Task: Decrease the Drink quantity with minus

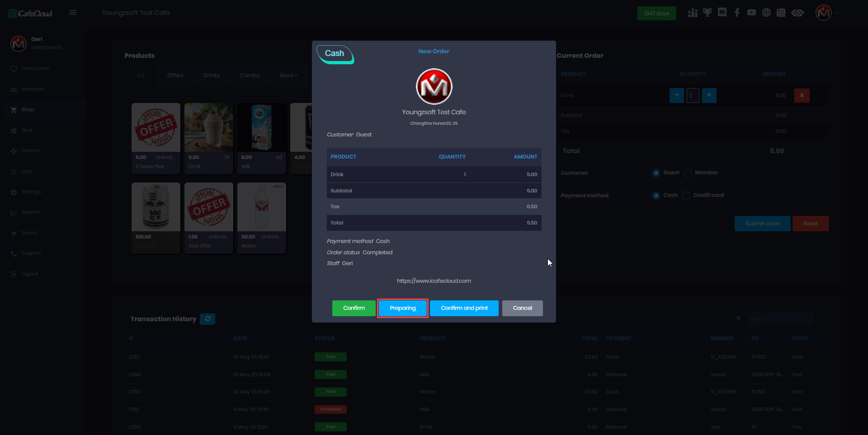Action: click(x=677, y=95)
